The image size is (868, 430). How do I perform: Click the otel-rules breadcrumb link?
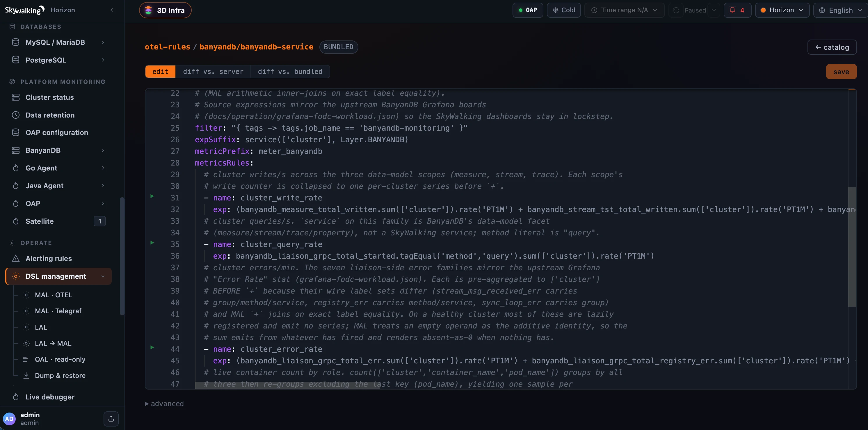point(168,47)
